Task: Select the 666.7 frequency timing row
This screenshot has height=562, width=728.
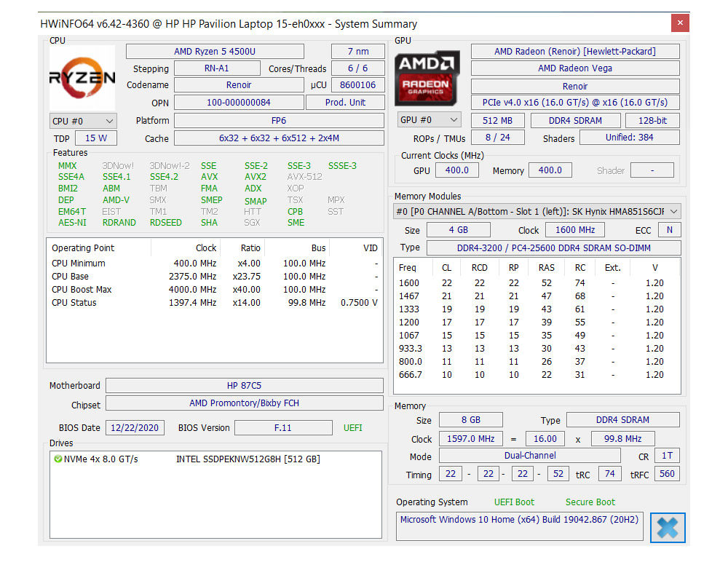Action: click(x=537, y=374)
